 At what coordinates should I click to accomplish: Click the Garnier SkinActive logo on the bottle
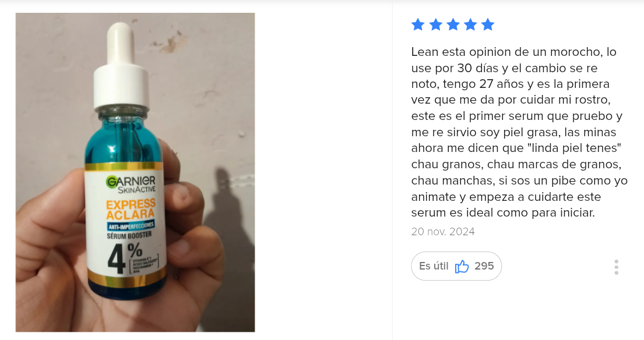tap(131, 184)
